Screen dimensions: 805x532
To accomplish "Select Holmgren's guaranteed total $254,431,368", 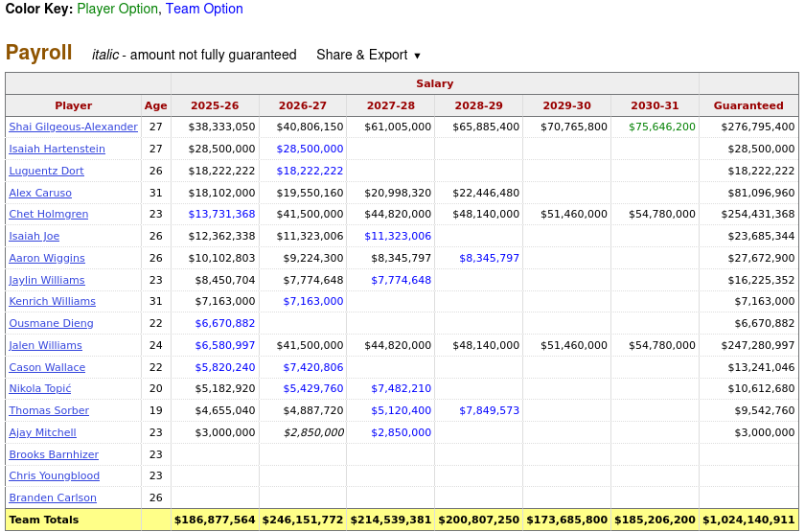I will point(758,214).
